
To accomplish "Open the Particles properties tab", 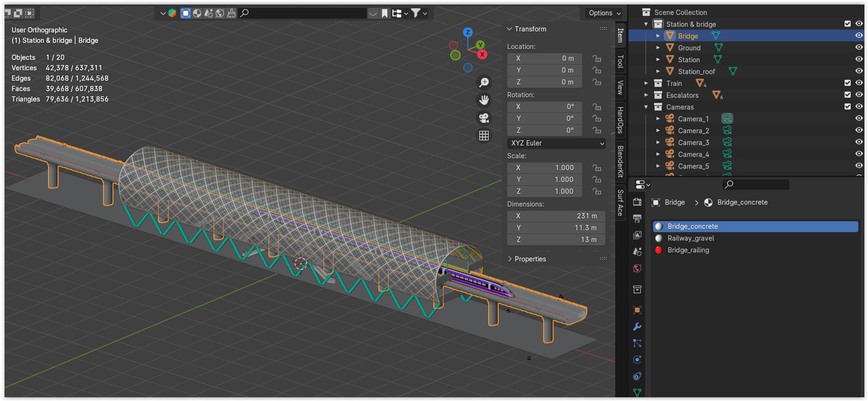I will pos(637,343).
